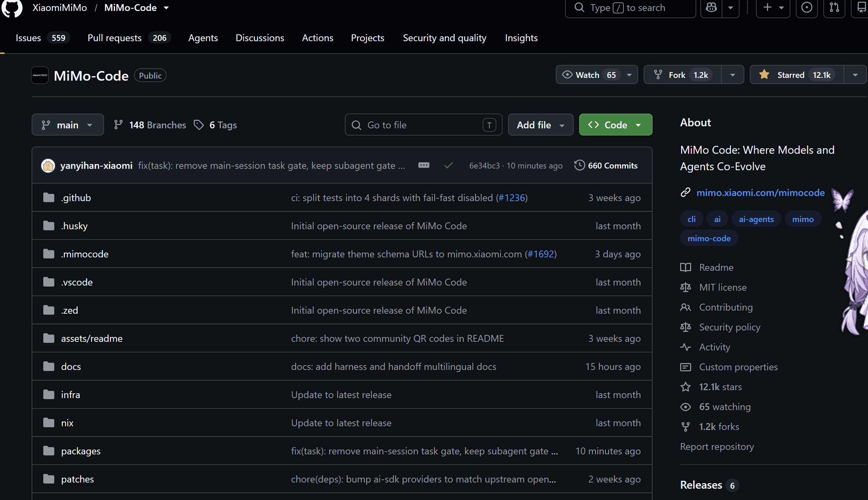Image resolution: width=868 pixels, height=500 pixels.
Task: Open the Copilot dropdown arrow
Action: 731,8
